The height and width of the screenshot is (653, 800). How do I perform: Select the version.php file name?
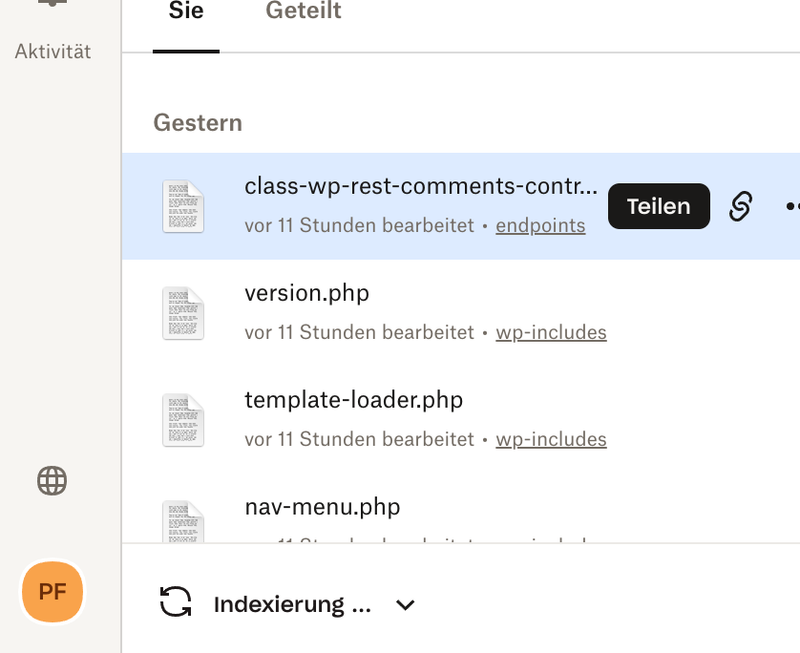click(307, 294)
